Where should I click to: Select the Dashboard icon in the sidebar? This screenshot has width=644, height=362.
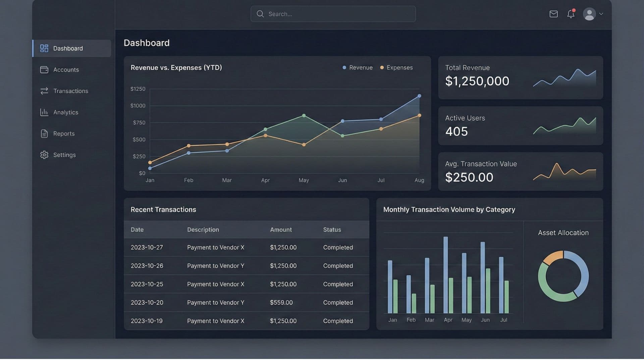coord(44,48)
